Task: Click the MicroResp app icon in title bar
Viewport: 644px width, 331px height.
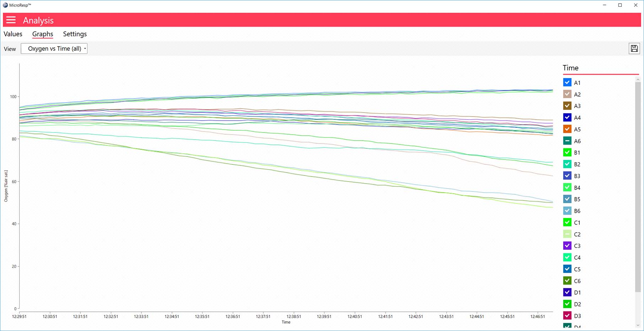Action: point(5,5)
